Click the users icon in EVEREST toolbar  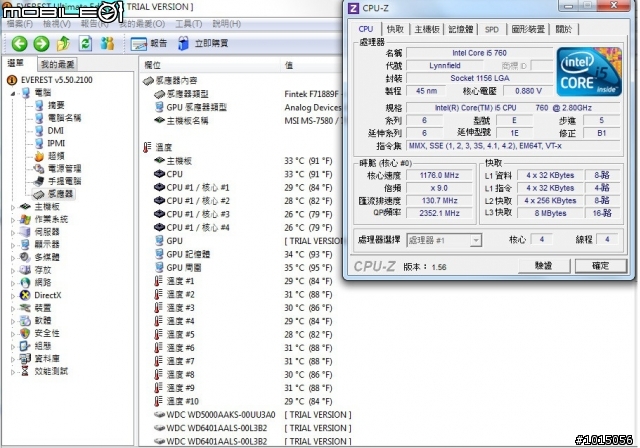click(107, 43)
